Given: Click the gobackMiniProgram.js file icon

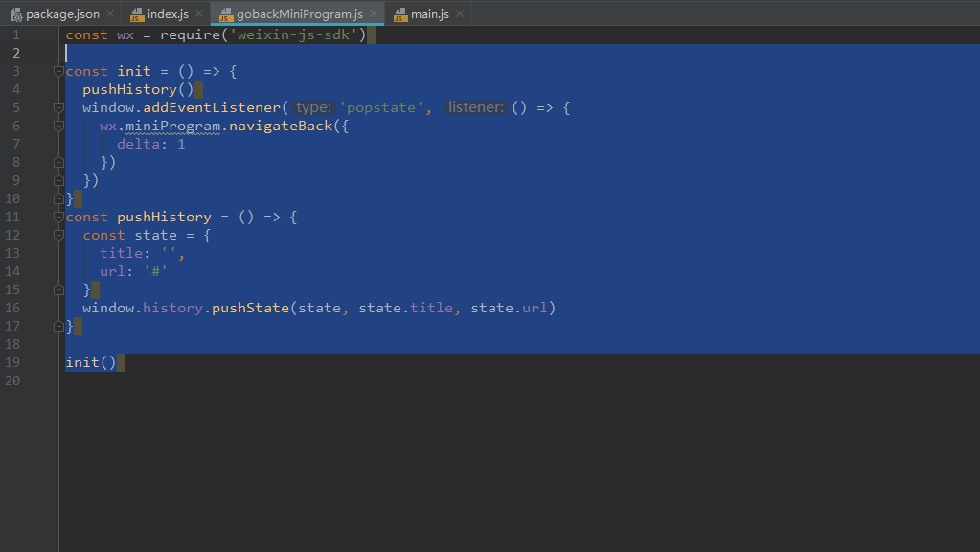Looking at the screenshot, I should [x=226, y=14].
